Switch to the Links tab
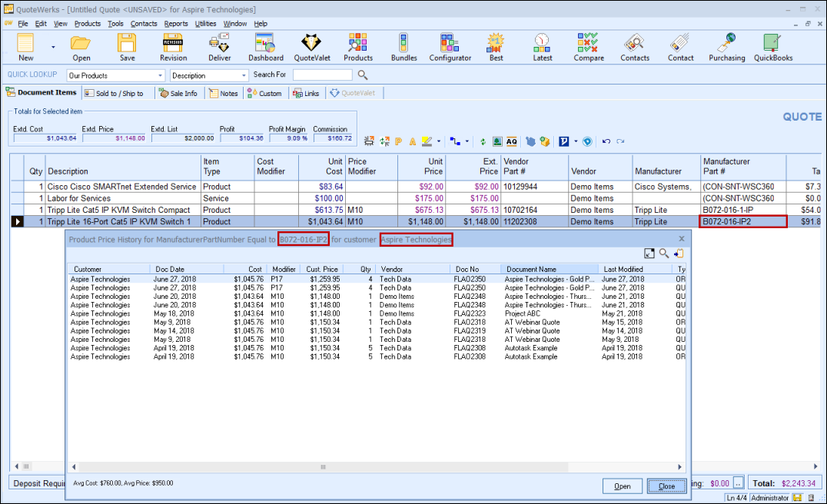827x504 pixels. coord(307,93)
